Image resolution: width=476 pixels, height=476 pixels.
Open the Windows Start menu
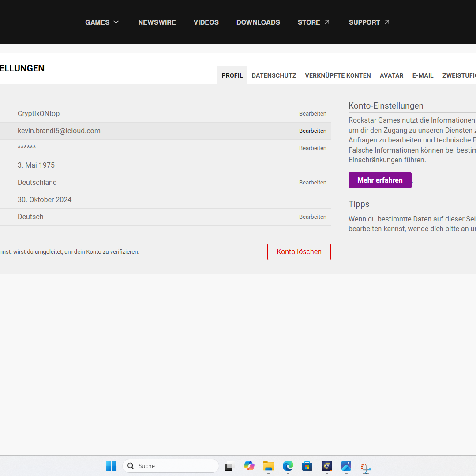click(x=111, y=466)
